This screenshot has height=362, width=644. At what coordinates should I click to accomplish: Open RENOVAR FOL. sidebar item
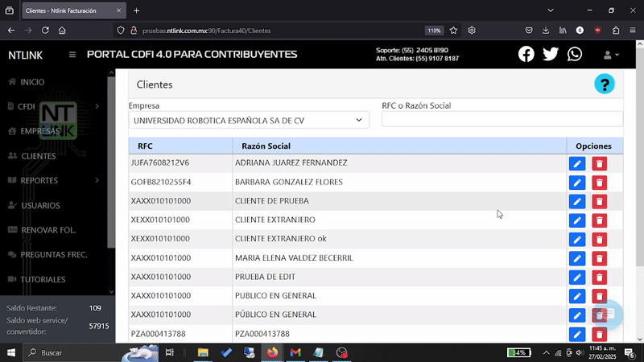pos(42,230)
